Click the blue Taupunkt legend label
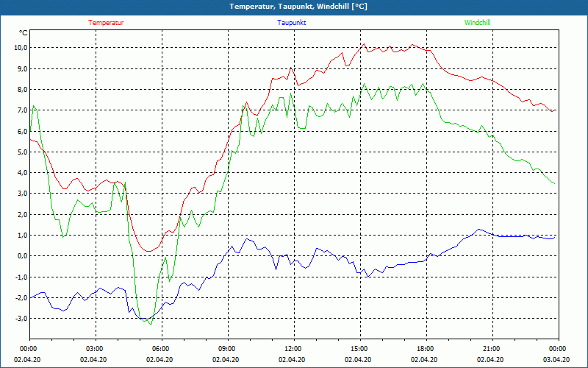Viewport: 588px width, 368px height. click(x=291, y=23)
